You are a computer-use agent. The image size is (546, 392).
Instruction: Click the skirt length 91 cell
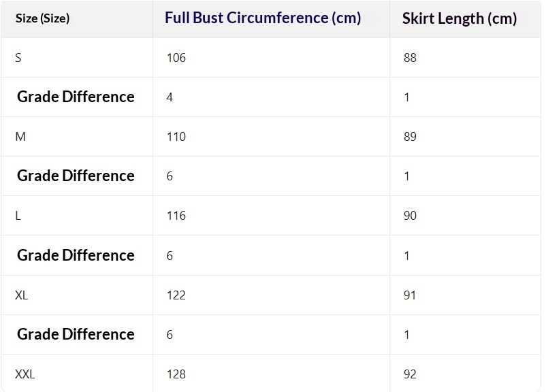coord(410,295)
